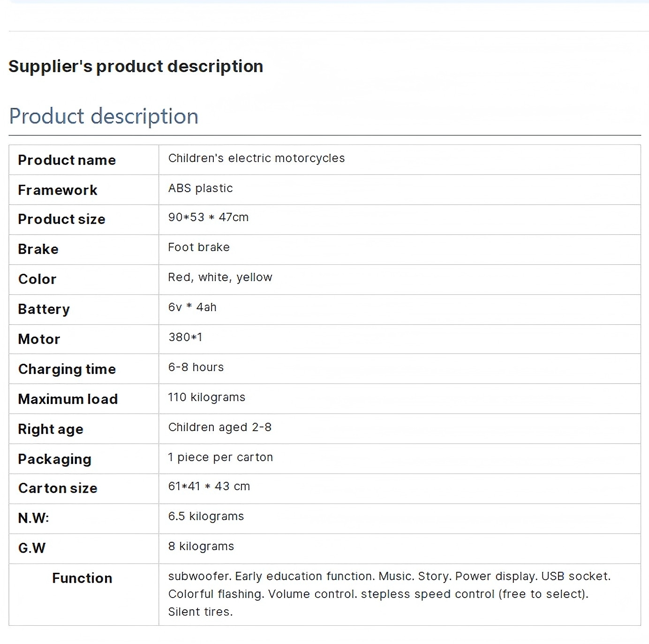Image resolution: width=649 pixels, height=644 pixels.
Task: Click "Red, white, yellow" color value
Action: click(x=220, y=277)
